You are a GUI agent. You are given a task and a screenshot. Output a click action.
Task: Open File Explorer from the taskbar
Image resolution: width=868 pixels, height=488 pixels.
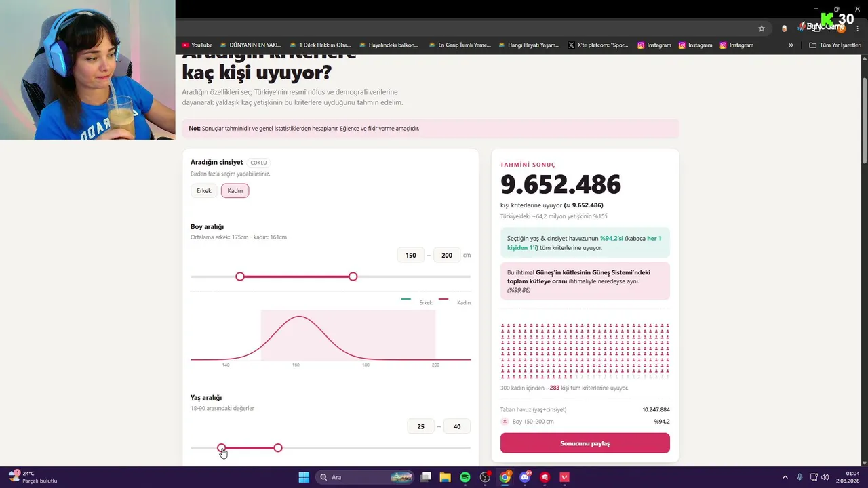[446, 477]
